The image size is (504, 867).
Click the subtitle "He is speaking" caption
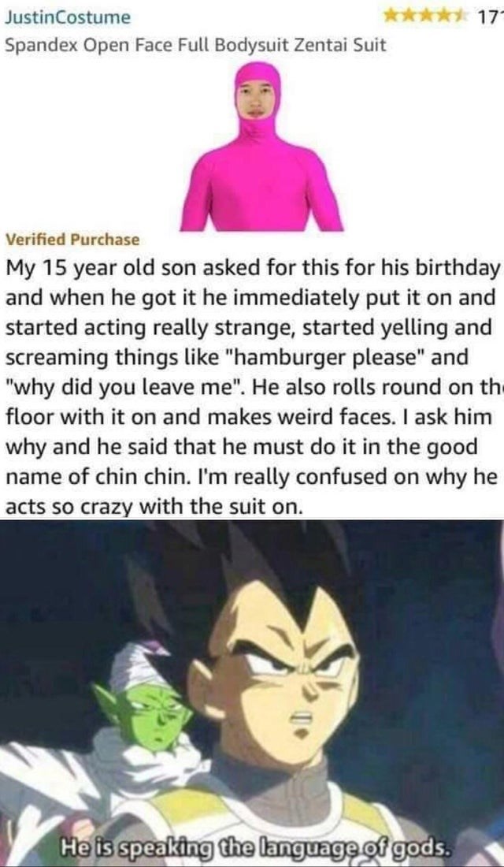pyautogui.click(x=132, y=847)
